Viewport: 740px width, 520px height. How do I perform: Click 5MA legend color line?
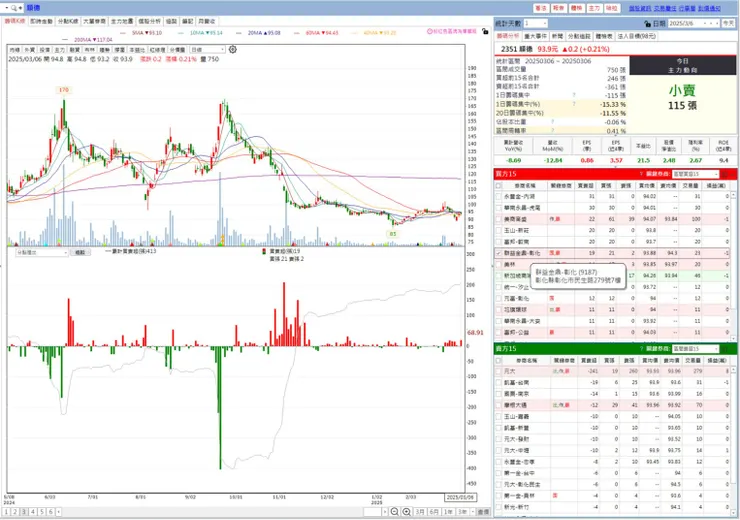pyautogui.click(x=123, y=33)
